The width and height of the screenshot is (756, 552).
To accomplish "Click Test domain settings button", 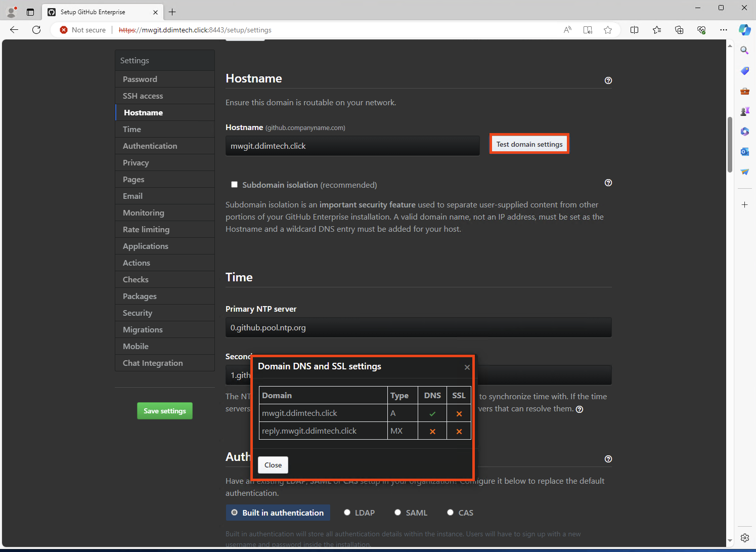I will [x=529, y=144].
